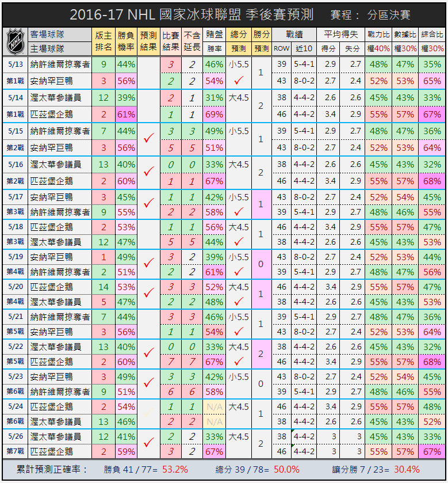Click the 賭盤勝率 column header
Screen dimensions: 448x483
pyautogui.click(x=214, y=41)
